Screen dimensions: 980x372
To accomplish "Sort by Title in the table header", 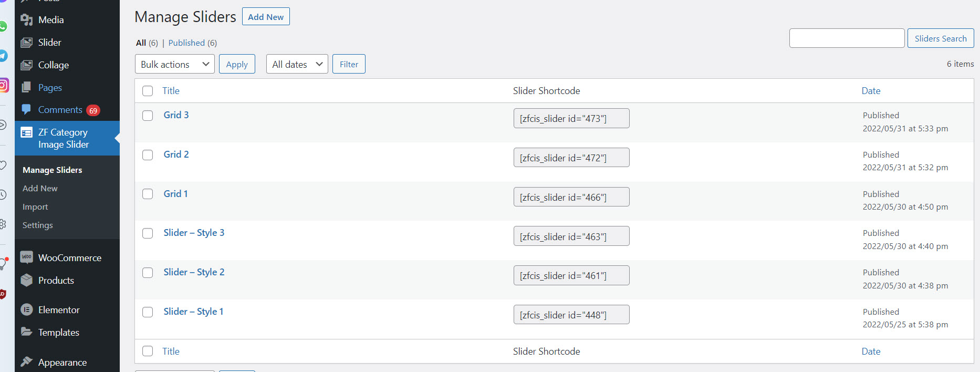I will tap(171, 91).
